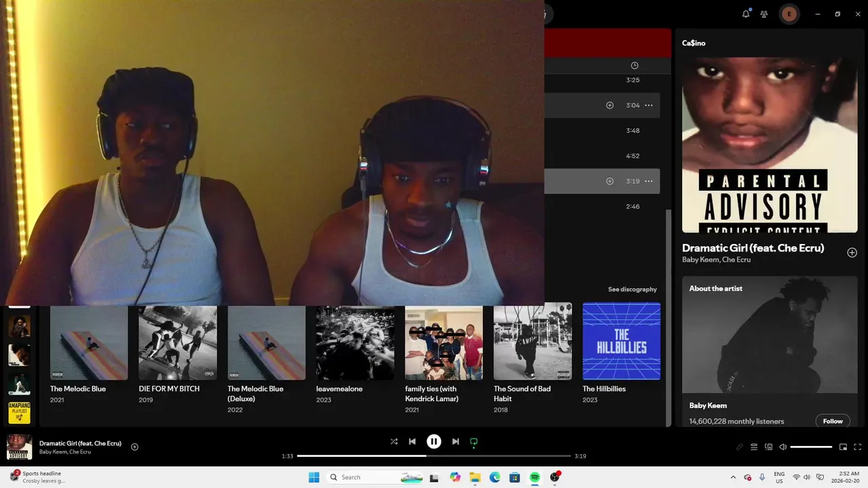
Task: Follow Baby Keem
Action: click(833, 421)
